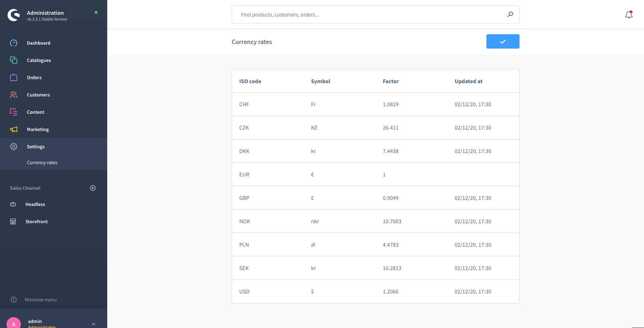Click the Content layout icon
This screenshot has height=328, width=644.
[x=14, y=112]
